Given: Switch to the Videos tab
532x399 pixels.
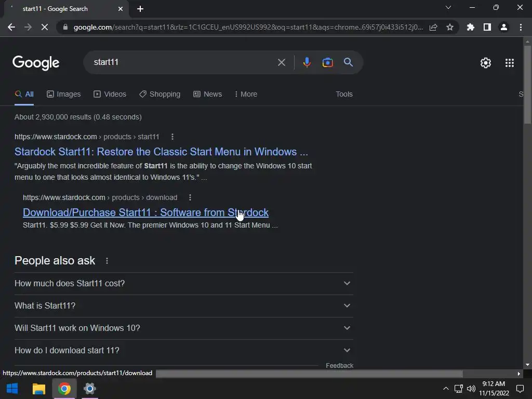Looking at the screenshot, I should tap(110, 95).
